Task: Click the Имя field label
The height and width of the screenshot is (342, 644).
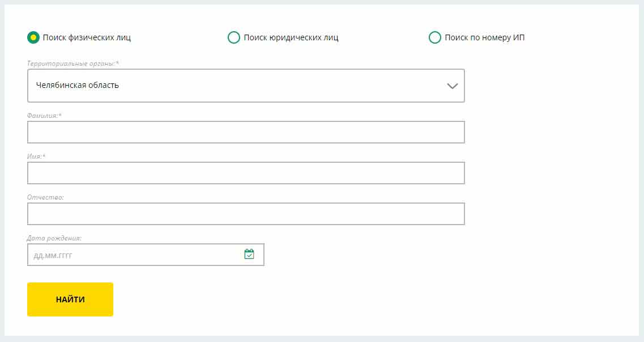Action: click(x=36, y=157)
